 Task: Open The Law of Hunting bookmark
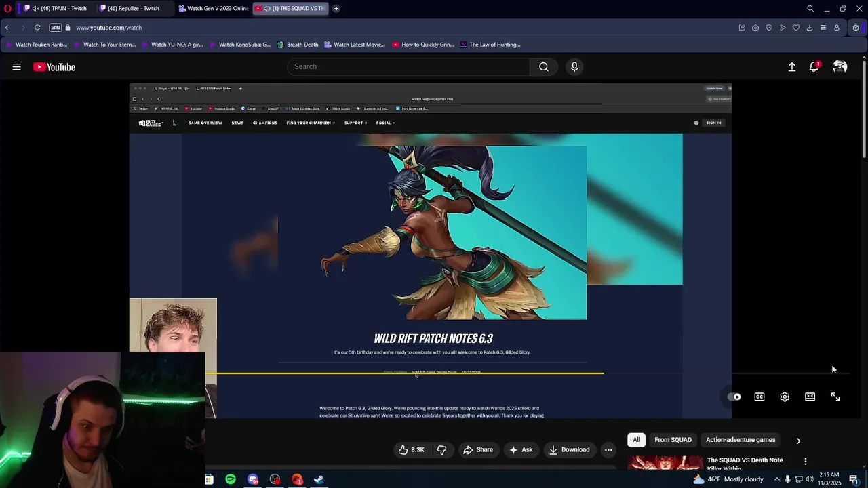[x=490, y=45]
